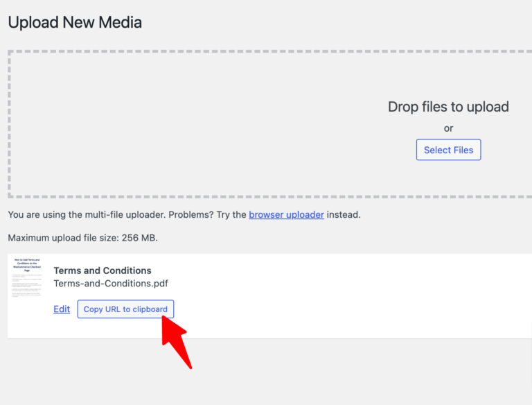Click the Terms-and-Conditions.pdf file name

(111, 283)
